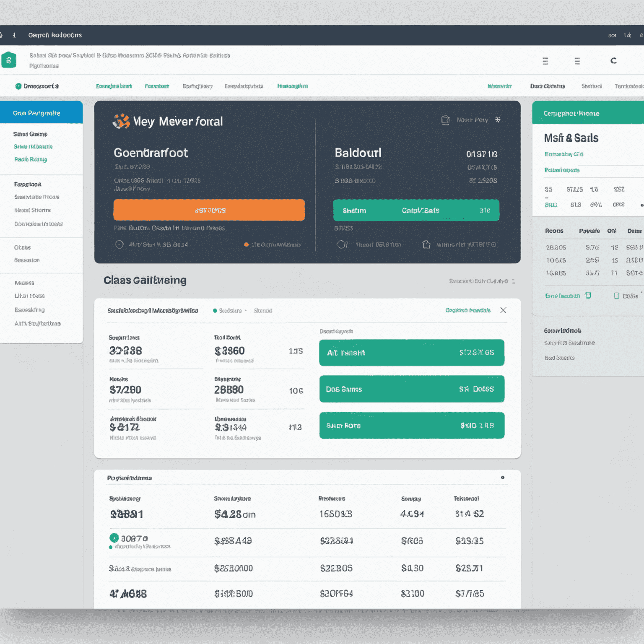The image size is (644, 644).
Task: Open the hamburger menu farthest from the refresh icon
Action: pos(545,61)
